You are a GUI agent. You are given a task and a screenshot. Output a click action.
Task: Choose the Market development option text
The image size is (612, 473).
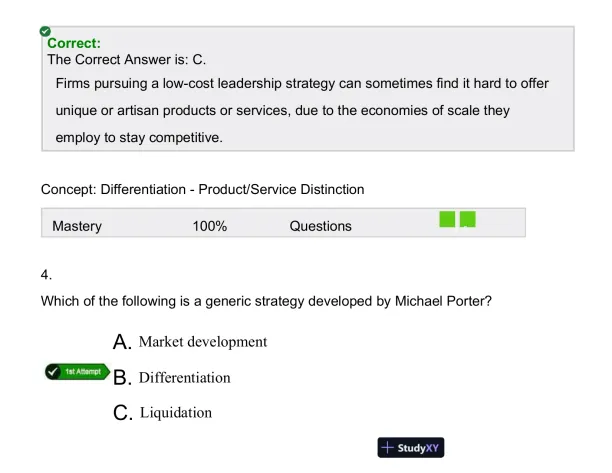pos(202,342)
